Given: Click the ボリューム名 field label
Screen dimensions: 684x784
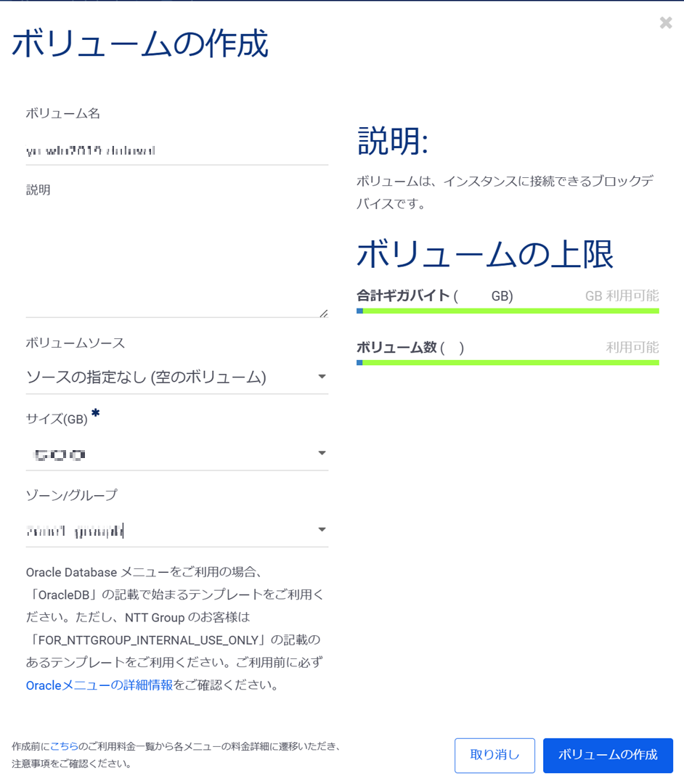Looking at the screenshot, I should (x=63, y=113).
